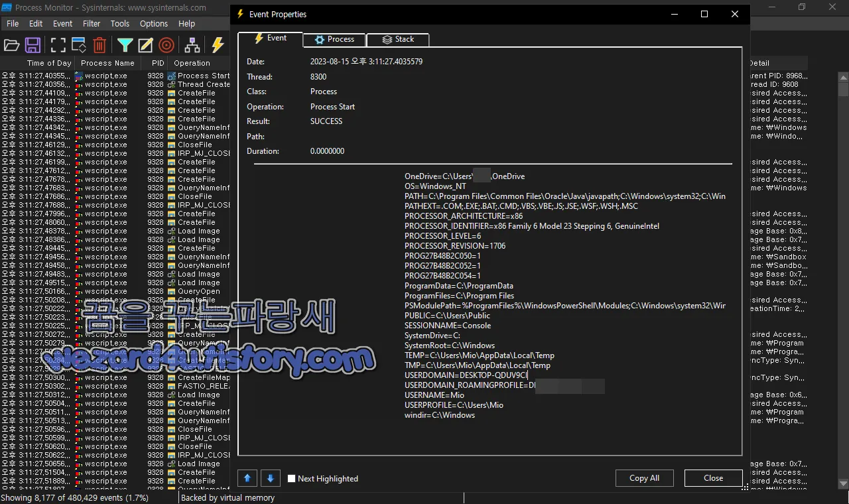Viewport: 849px width, 504px height.
Task: Toggle the Capture events icon
Action: coord(58,45)
